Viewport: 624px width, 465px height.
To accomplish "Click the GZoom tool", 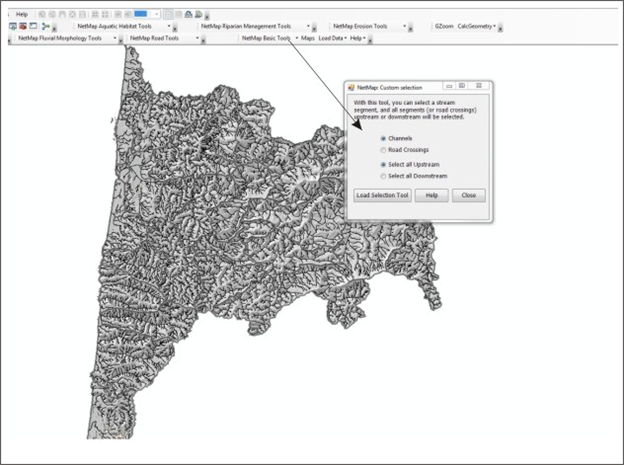I will point(444,26).
